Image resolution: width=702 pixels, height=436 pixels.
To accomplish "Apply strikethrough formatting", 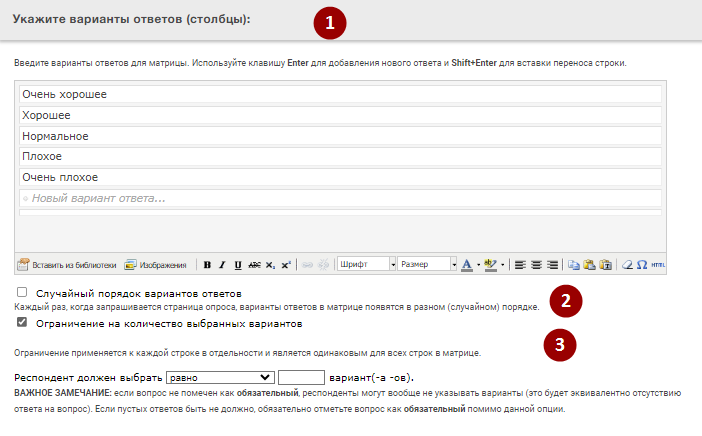I will pyautogui.click(x=254, y=265).
